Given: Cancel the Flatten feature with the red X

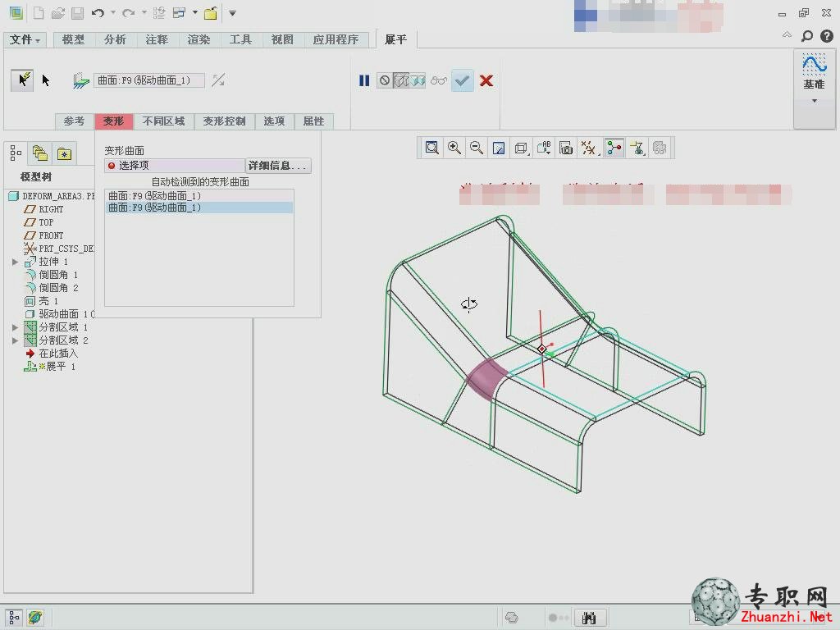Looking at the screenshot, I should pyautogui.click(x=486, y=81).
